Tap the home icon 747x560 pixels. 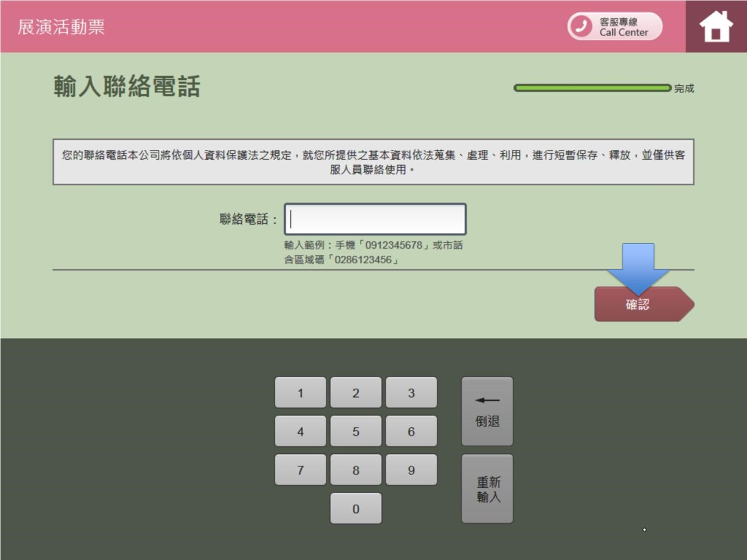[715, 26]
